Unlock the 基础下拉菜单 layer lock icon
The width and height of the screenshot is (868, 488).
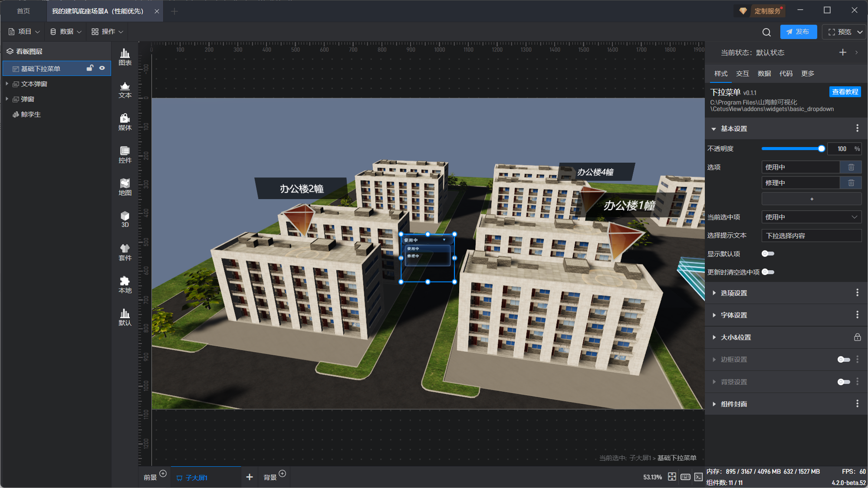pyautogui.click(x=90, y=68)
